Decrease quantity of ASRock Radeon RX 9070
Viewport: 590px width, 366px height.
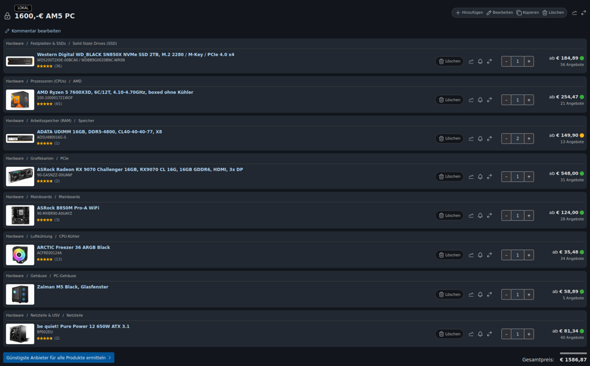pyautogui.click(x=506, y=176)
